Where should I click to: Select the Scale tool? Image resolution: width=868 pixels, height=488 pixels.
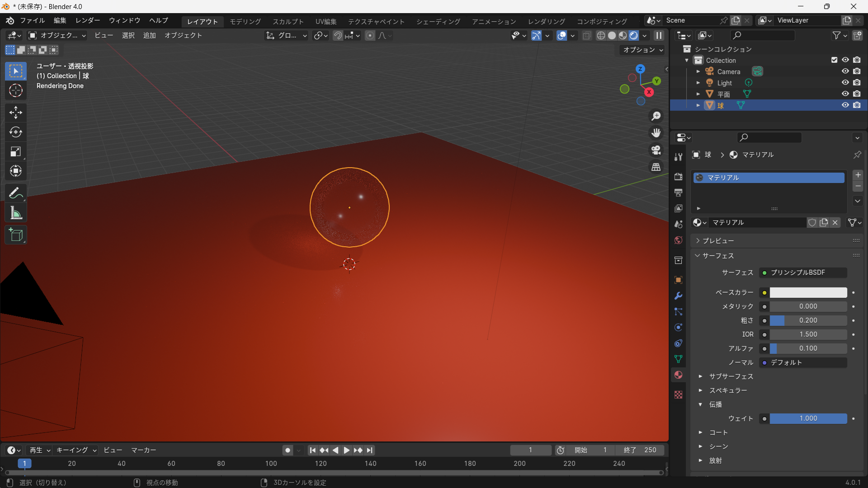click(x=16, y=152)
